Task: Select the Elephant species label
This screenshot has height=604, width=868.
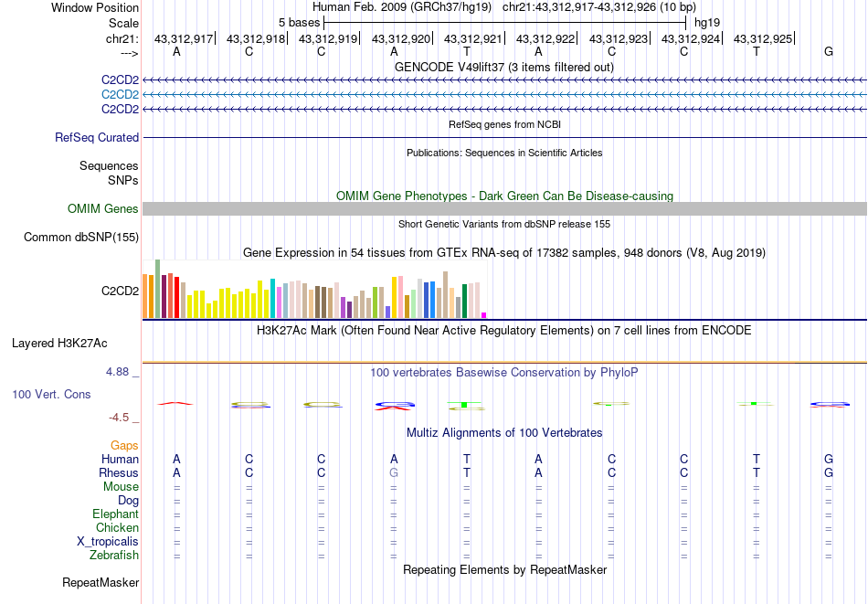Action: coord(115,514)
